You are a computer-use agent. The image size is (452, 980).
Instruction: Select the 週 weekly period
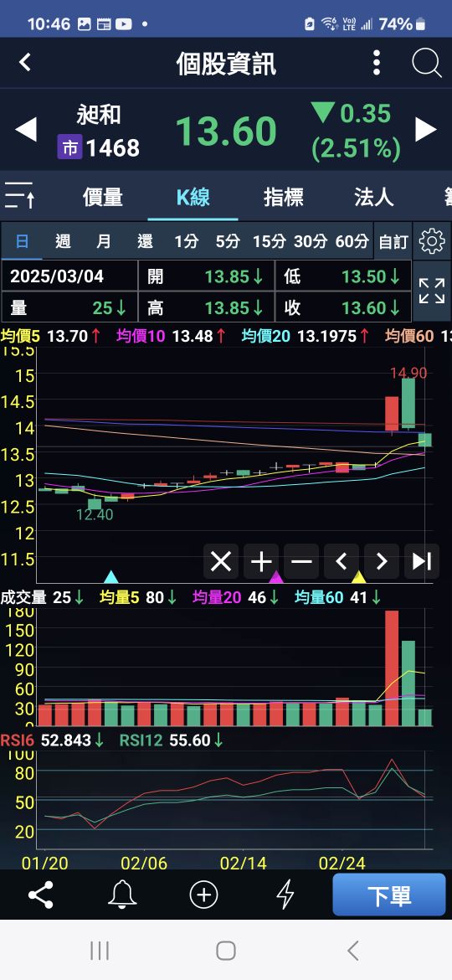[x=63, y=241]
